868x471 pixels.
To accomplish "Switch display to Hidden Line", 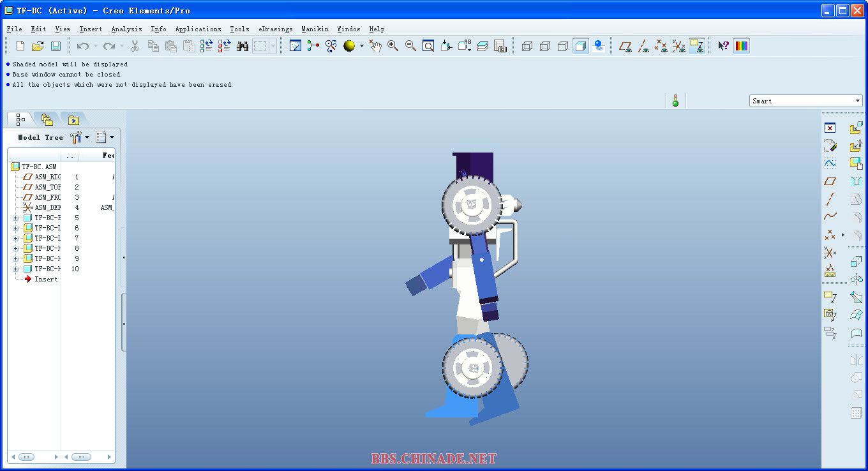I will point(545,46).
